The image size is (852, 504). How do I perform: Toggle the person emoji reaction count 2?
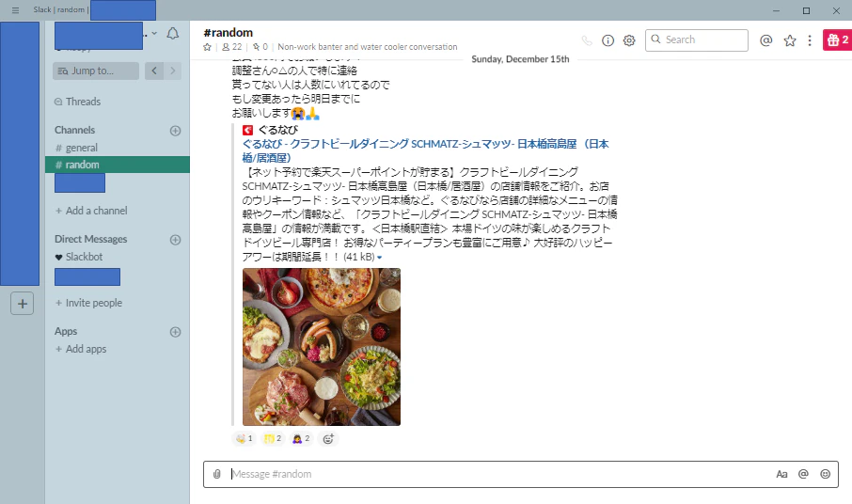tap(301, 439)
